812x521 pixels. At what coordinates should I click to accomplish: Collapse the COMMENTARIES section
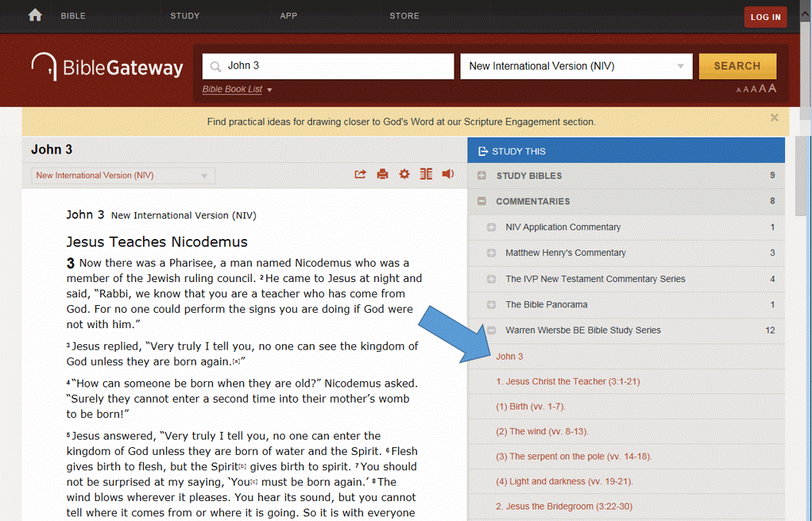point(481,201)
